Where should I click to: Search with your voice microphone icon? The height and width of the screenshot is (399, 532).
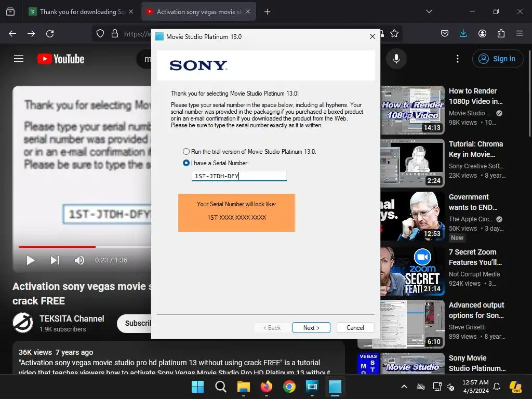(396, 59)
